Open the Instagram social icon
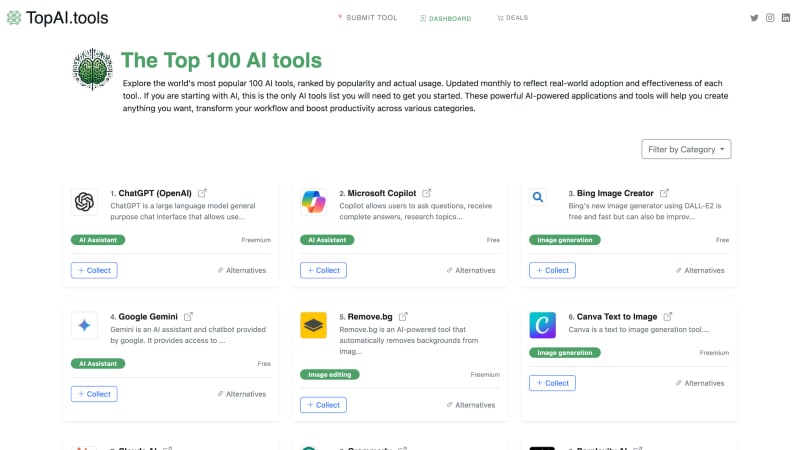The image size is (800, 450). coord(770,18)
